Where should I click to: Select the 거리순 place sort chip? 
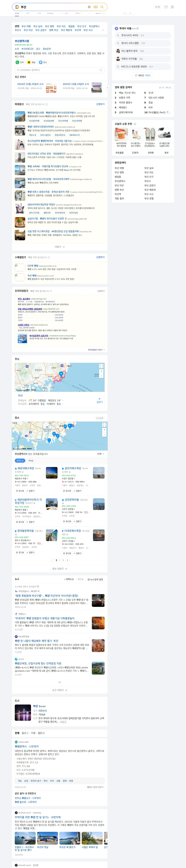click(x=31, y=461)
